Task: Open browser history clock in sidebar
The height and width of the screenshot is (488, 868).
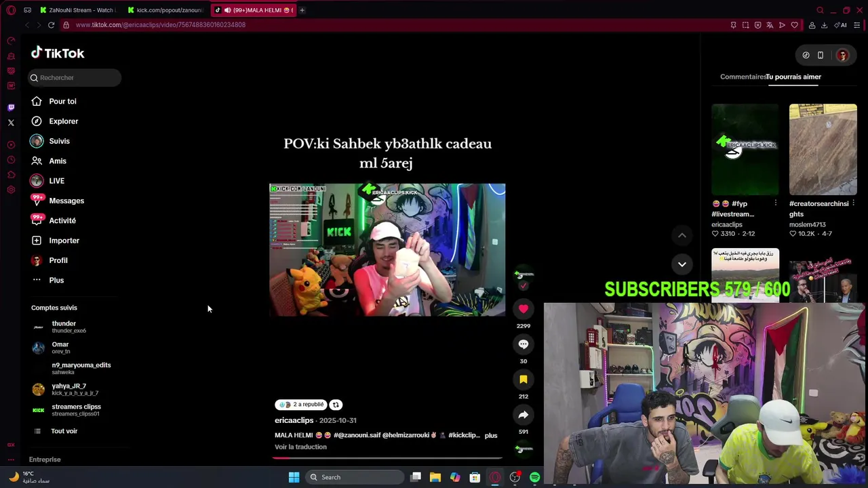Action: point(11,160)
